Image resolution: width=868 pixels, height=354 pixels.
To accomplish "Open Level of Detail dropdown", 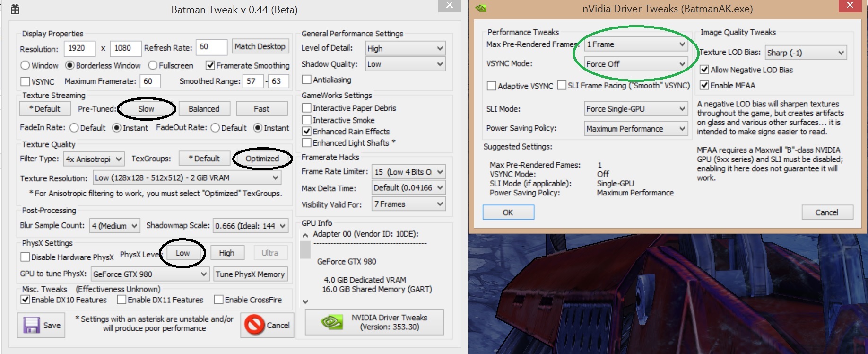I will [405, 48].
